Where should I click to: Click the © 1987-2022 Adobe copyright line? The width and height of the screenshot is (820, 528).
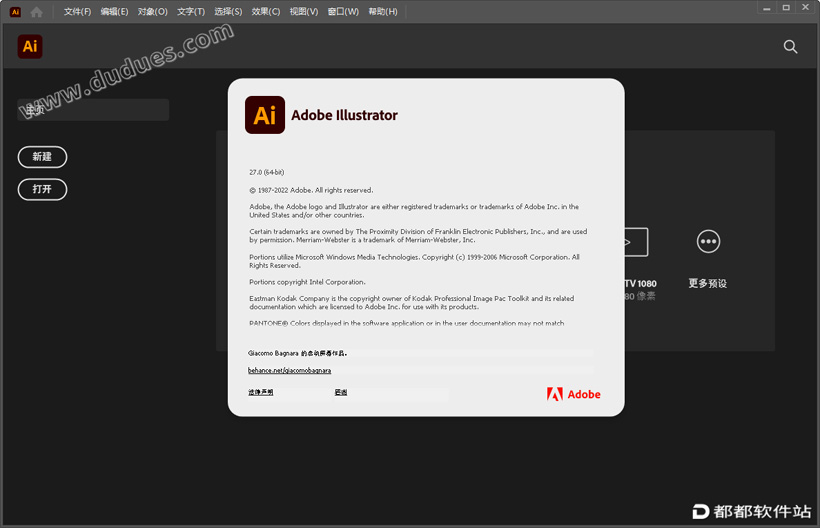pos(311,190)
